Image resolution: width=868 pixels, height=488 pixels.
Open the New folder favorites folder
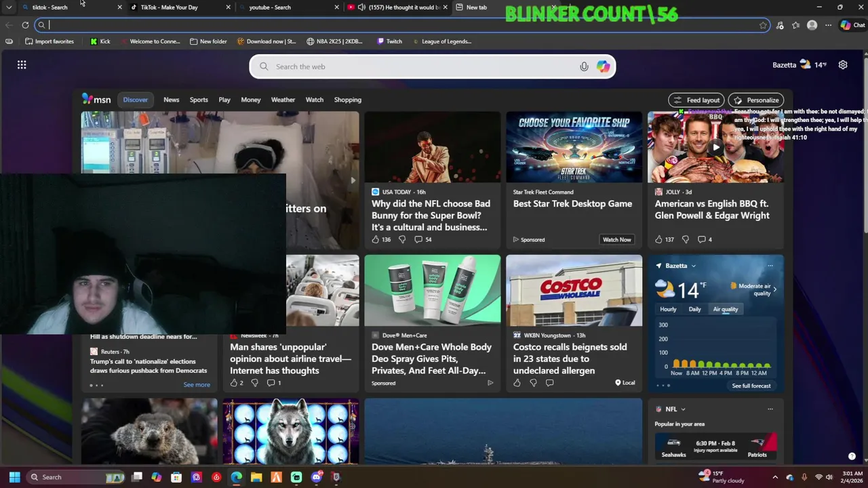click(x=208, y=41)
